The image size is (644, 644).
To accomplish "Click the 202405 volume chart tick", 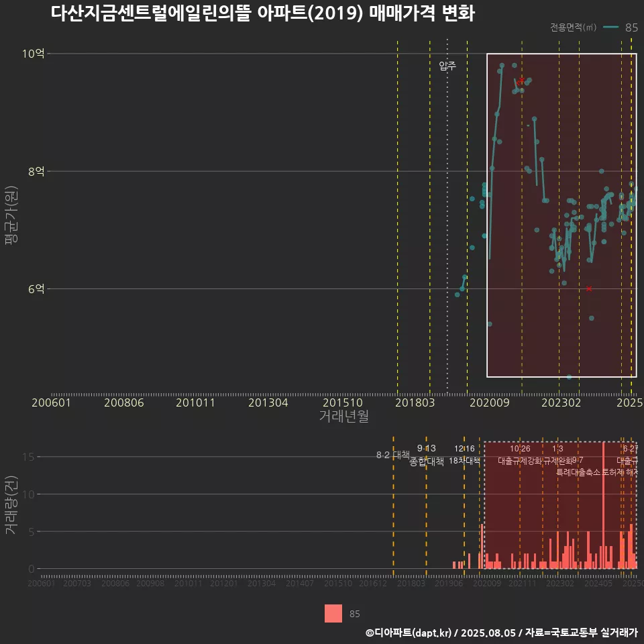I will click(x=598, y=583).
